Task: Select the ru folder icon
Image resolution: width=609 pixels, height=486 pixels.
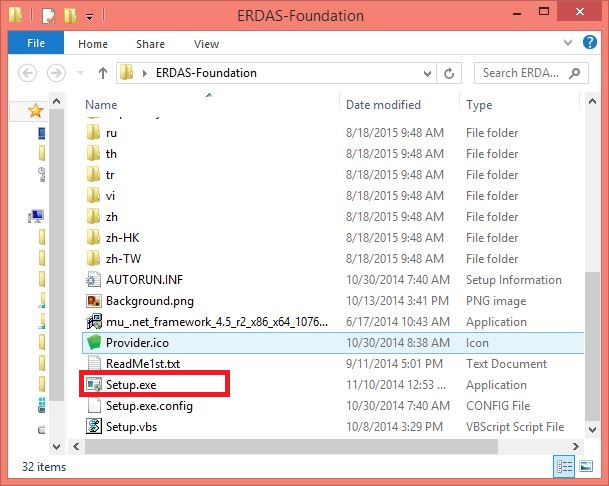Action: point(93,132)
